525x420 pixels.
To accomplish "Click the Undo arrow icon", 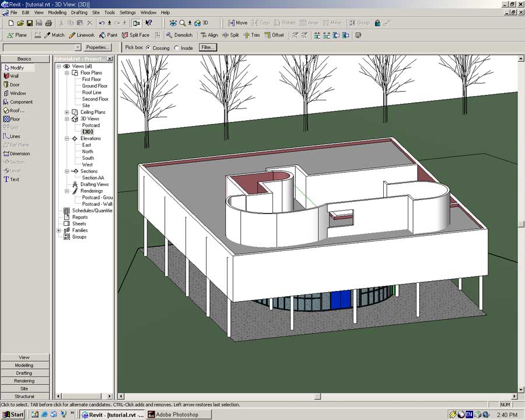I will pos(101,23).
